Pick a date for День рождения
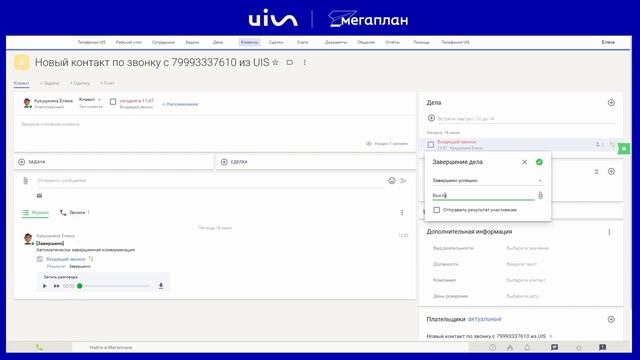Image resolution: width=640 pixels, height=360 pixels. 522,296
